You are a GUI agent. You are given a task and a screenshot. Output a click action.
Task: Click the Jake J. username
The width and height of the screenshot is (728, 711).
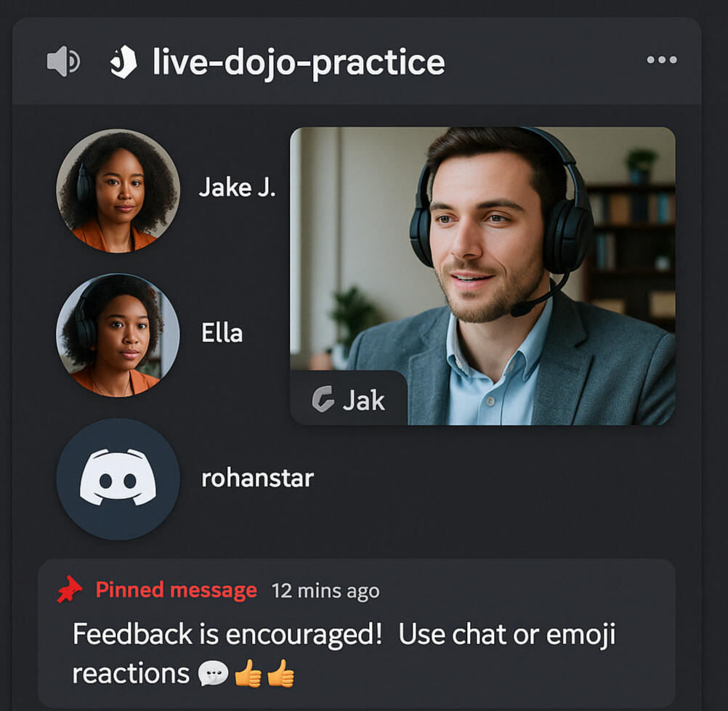pos(238,187)
